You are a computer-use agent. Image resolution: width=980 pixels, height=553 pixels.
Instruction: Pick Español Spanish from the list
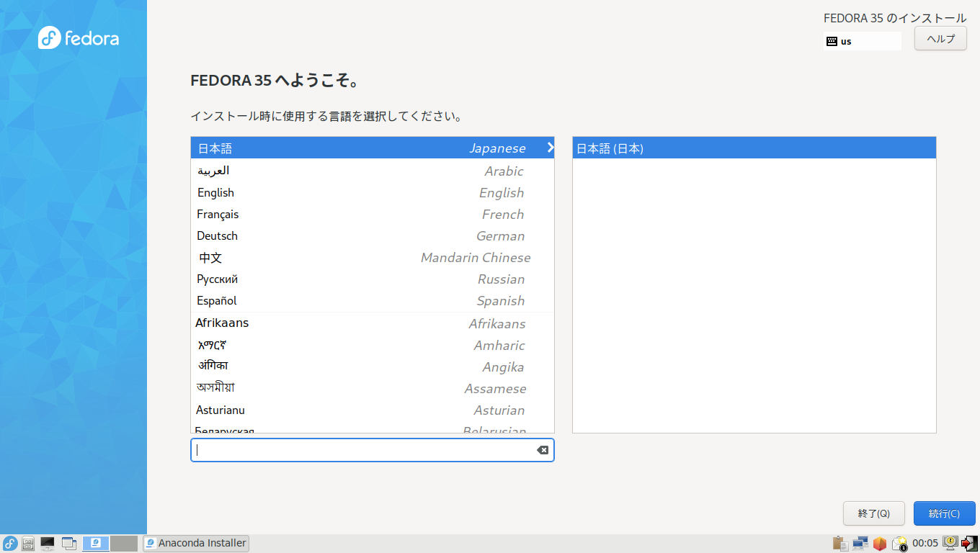click(373, 300)
